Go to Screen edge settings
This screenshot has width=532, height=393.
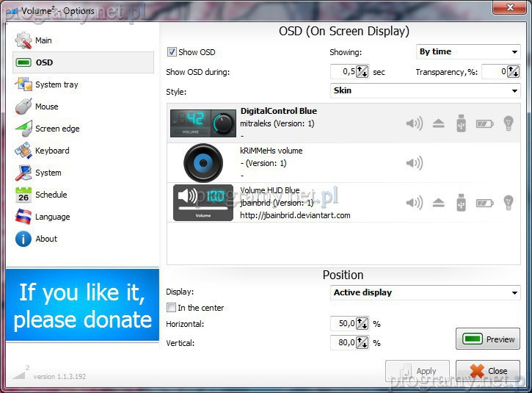pos(57,129)
